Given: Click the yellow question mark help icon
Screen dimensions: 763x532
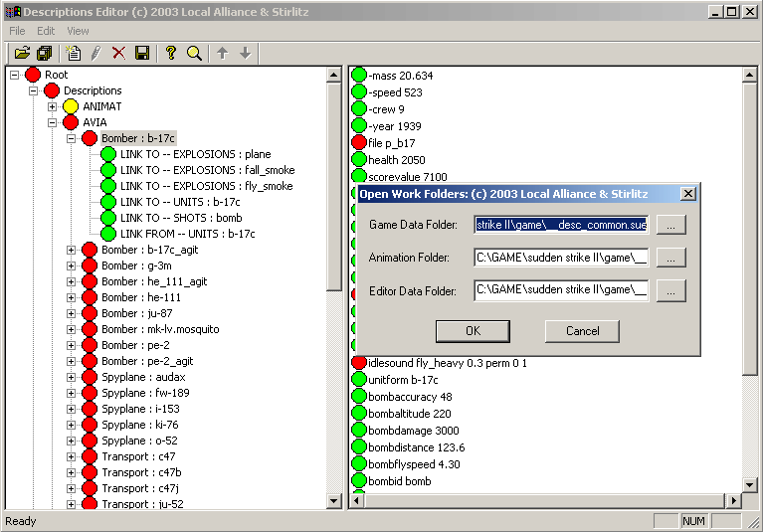Looking at the screenshot, I should point(171,53).
